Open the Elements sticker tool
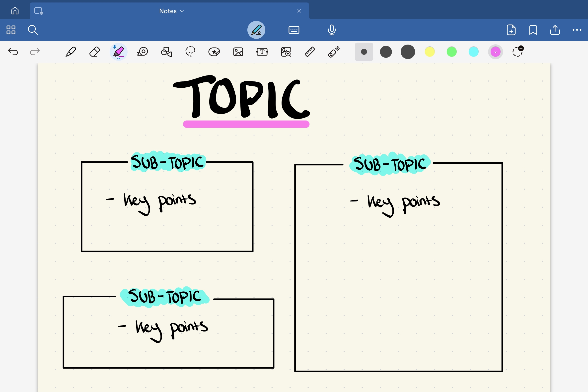 [214, 52]
